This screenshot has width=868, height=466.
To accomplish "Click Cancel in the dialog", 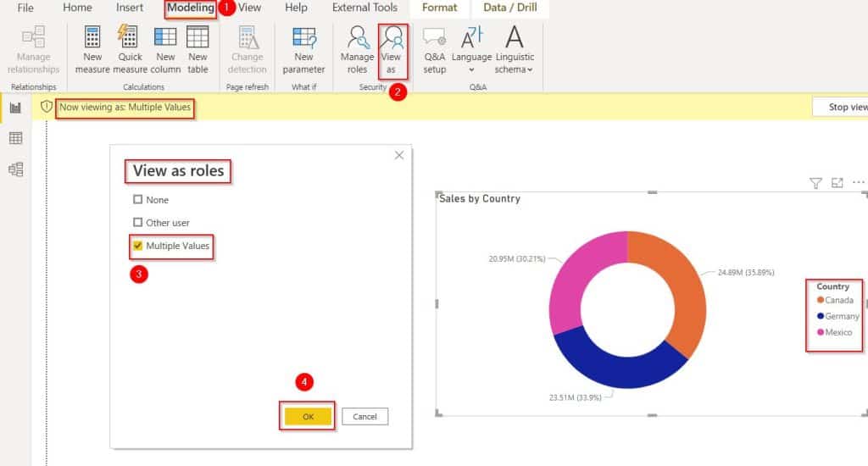I will [x=364, y=416].
